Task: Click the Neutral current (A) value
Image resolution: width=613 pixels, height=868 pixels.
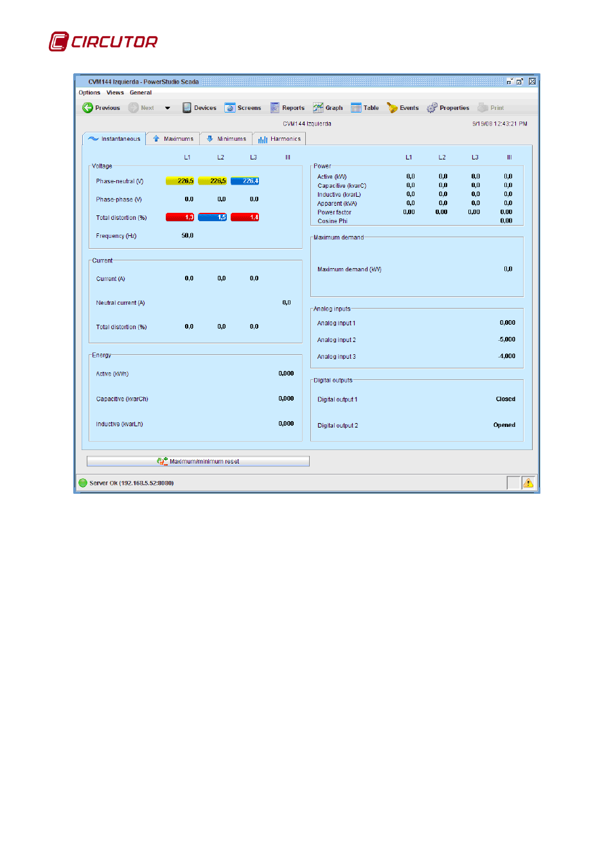Action: coord(287,303)
